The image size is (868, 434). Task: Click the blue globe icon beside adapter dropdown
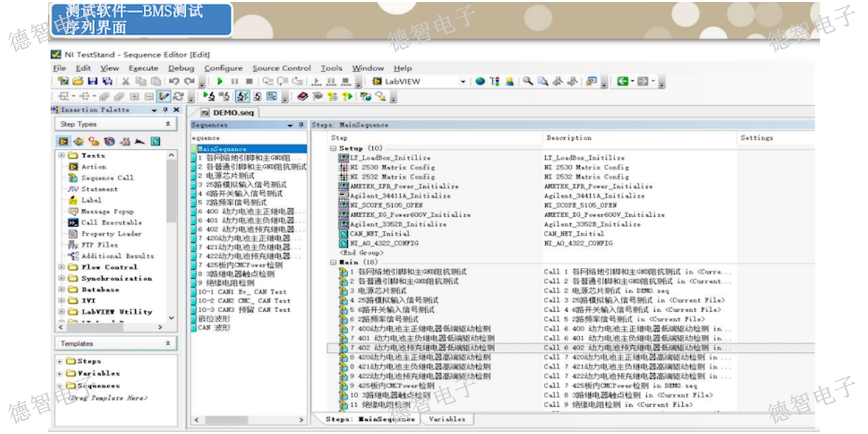tap(480, 81)
